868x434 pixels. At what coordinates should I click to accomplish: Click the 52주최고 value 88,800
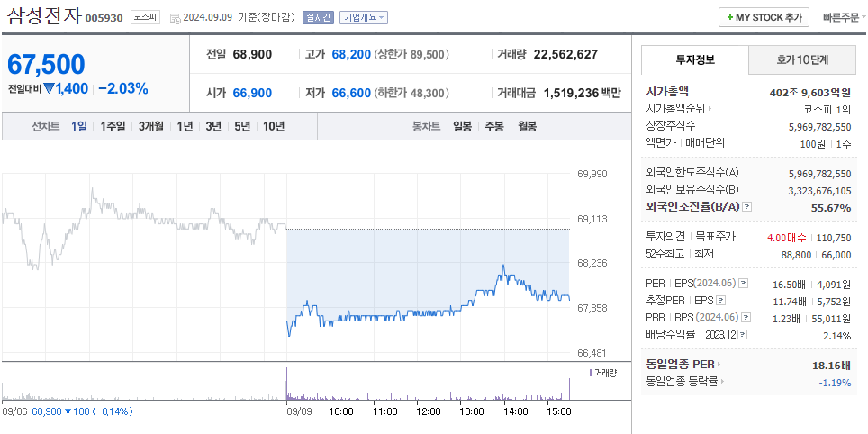pyautogui.click(x=797, y=255)
